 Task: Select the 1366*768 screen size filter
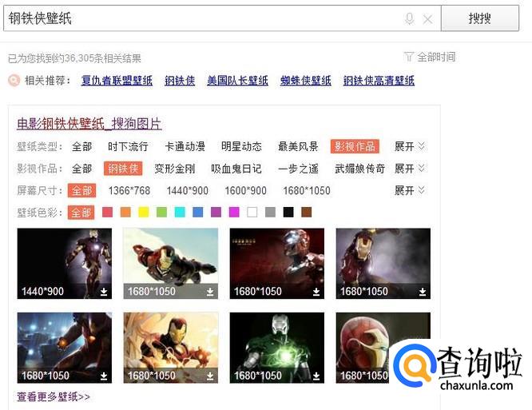click(129, 191)
